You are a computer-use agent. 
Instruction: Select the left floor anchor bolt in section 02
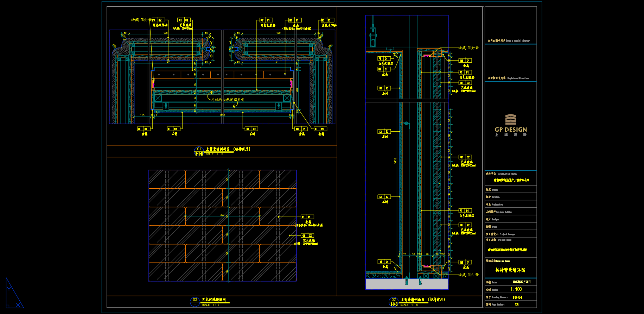point(407,281)
